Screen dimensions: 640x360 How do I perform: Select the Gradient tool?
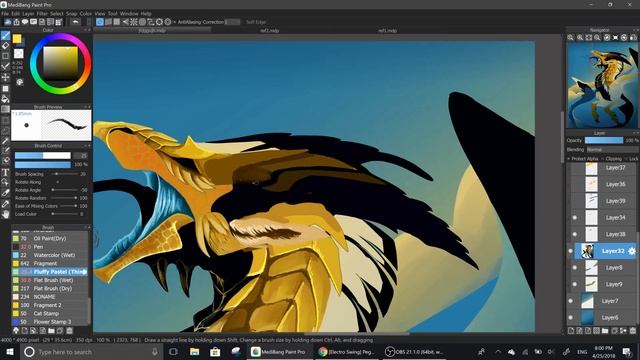(5, 109)
